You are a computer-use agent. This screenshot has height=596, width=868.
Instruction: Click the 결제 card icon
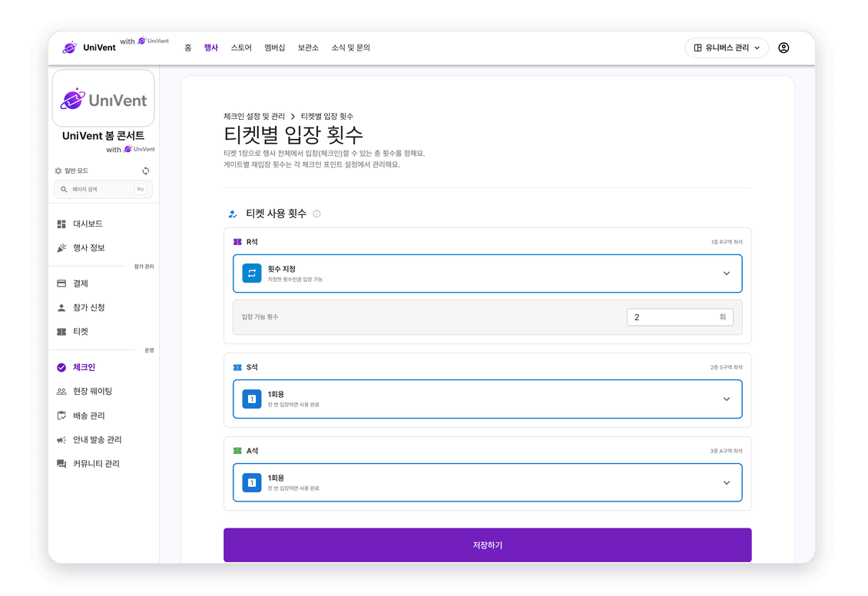pos(61,283)
